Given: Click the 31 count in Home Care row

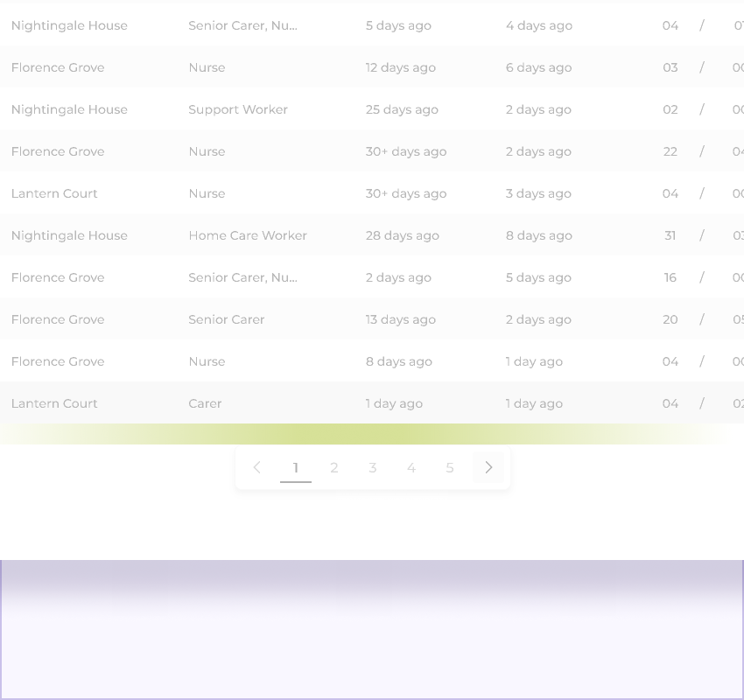Looking at the screenshot, I should (670, 235).
